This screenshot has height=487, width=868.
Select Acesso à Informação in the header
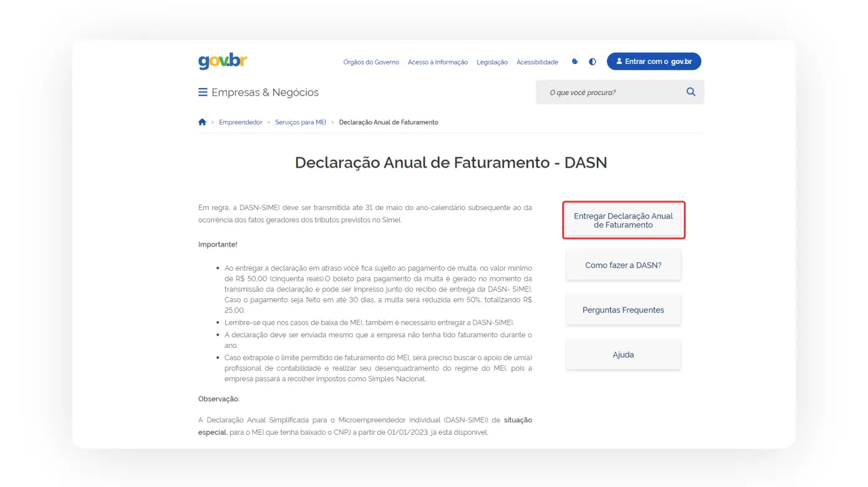tap(438, 62)
